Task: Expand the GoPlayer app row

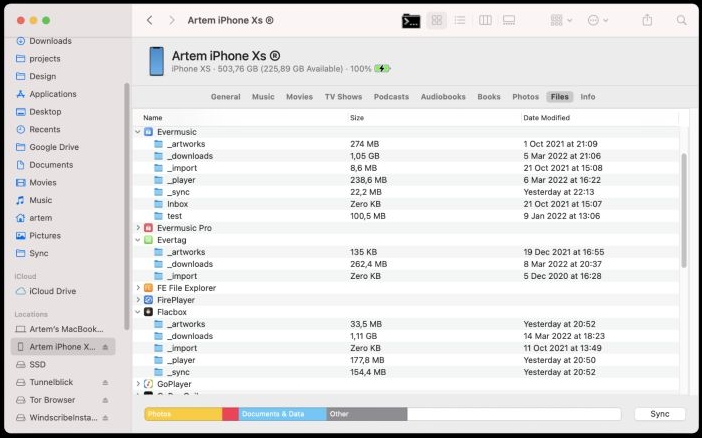Action: coord(138,384)
